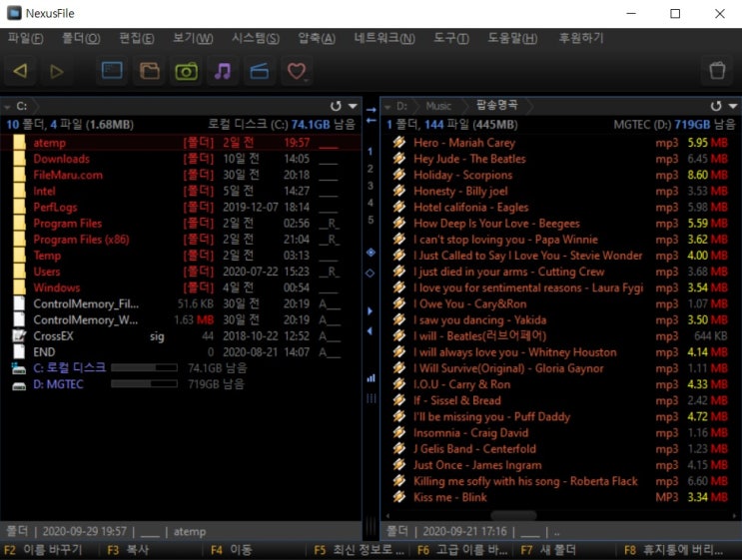The width and height of the screenshot is (742, 560).
Task: Click the forward navigation arrow
Action: 57,72
